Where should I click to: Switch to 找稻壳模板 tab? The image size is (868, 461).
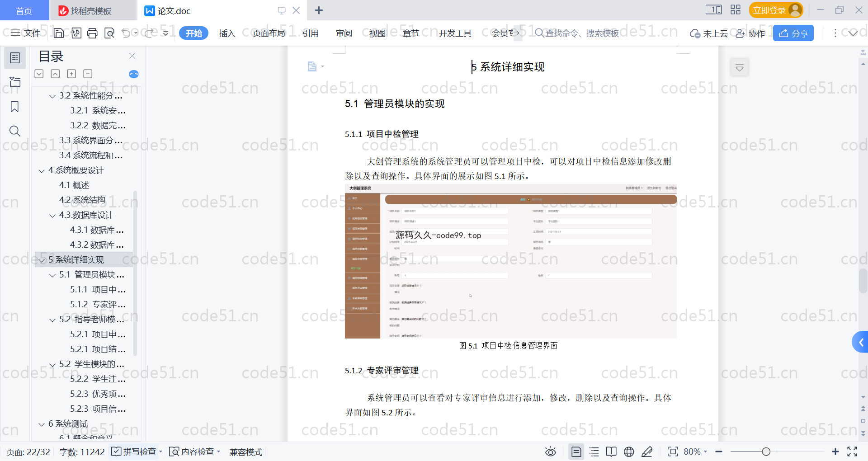92,11
